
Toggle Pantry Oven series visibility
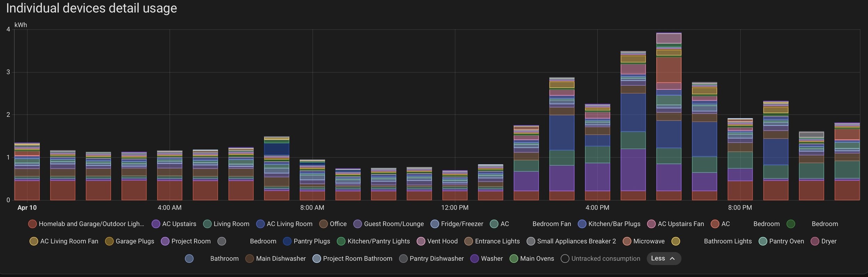pyautogui.click(x=781, y=241)
